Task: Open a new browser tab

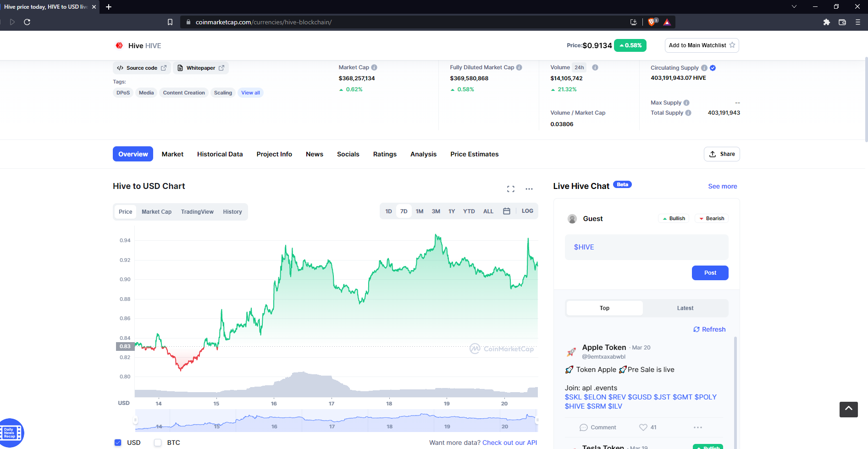Action: click(109, 7)
